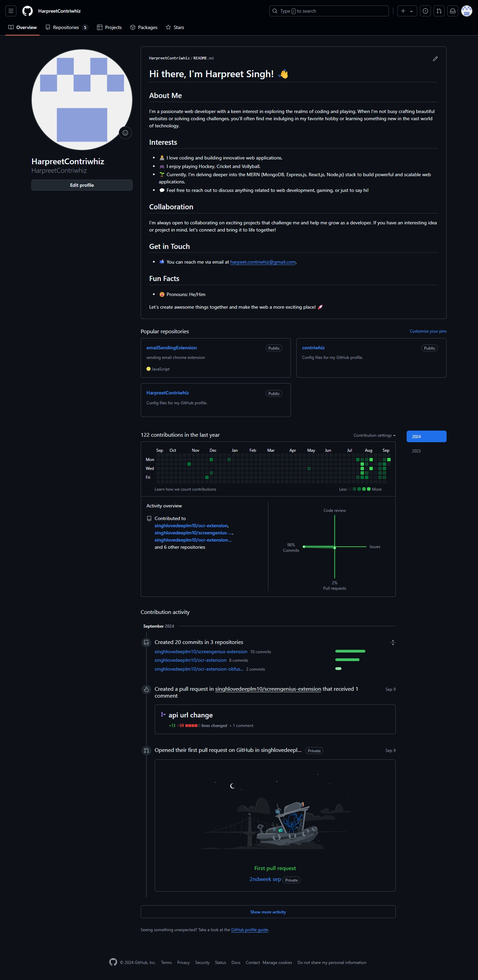Open the footer Privacy link
Viewport: 478px width, 980px height.
pyautogui.click(x=183, y=963)
